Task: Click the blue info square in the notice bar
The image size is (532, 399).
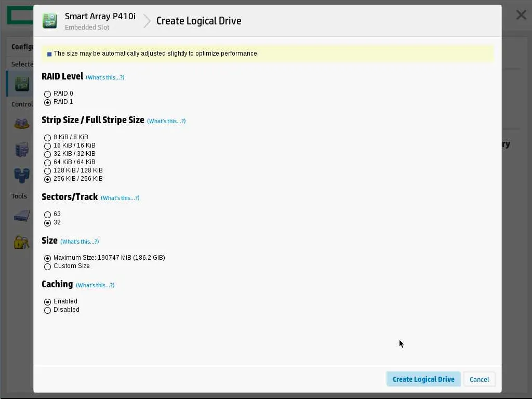Action: (49, 54)
